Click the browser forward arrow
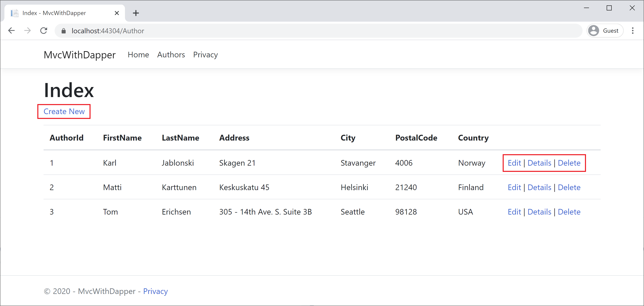The height and width of the screenshot is (306, 644). tap(28, 30)
